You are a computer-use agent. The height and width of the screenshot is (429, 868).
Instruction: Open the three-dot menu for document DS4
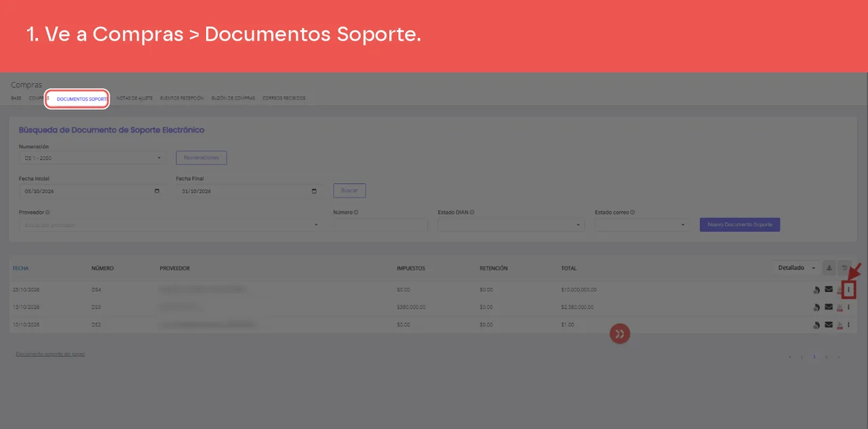tap(848, 290)
